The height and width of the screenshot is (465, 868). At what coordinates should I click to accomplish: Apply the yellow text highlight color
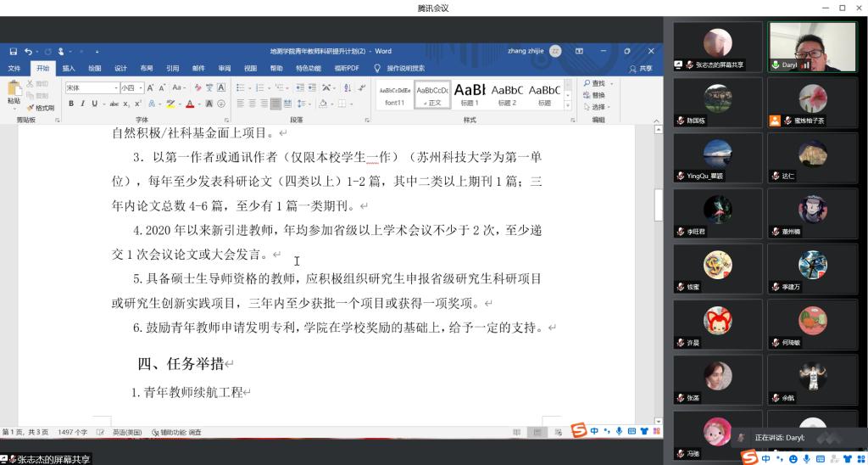170,104
